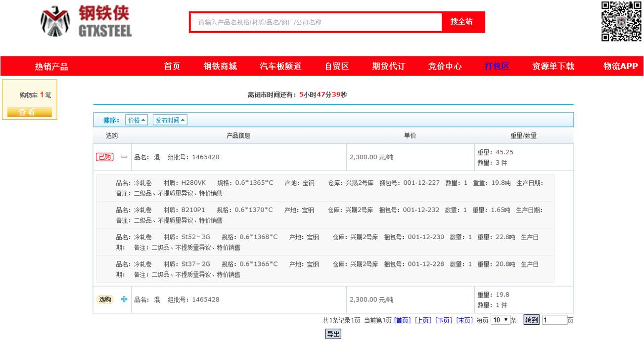Open 资源单下载 page

point(553,66)
